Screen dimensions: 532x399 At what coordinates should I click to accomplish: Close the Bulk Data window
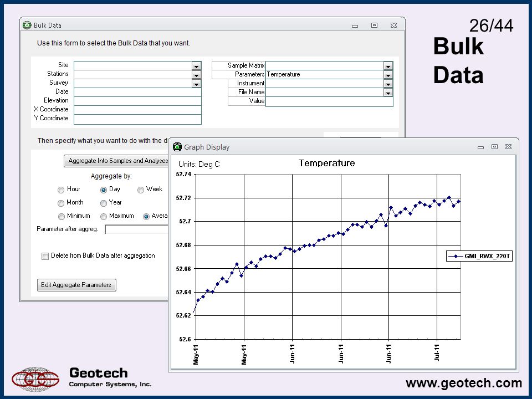coord(393,25)
